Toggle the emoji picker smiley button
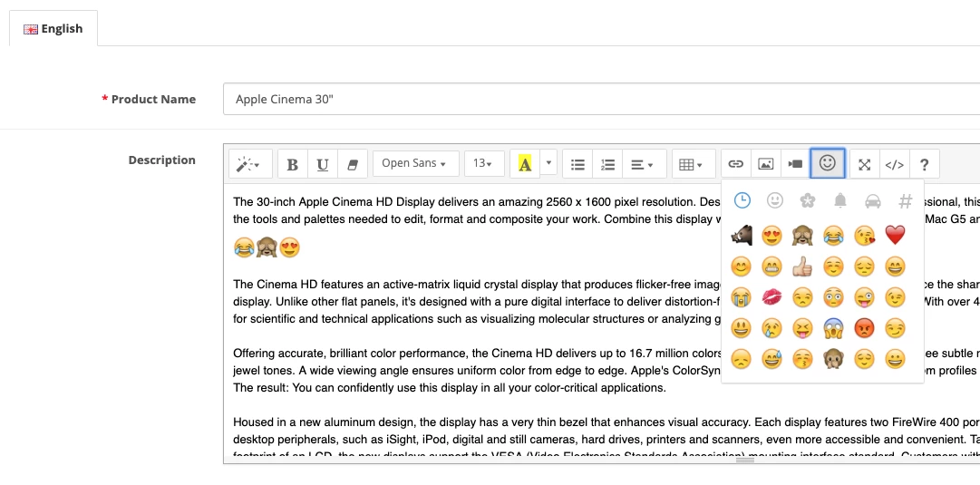The image size is (980, 485). pyautogui.click(x=828, y=163)
